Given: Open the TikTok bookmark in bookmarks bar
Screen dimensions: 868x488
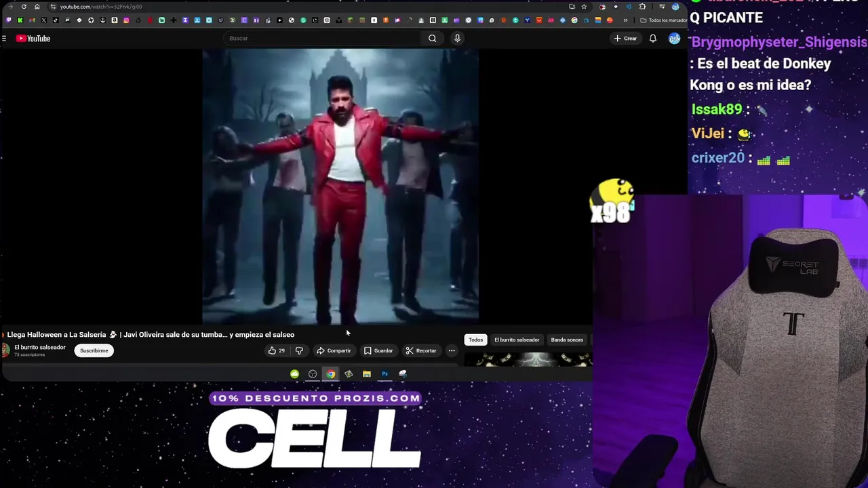Looking at the screenshot, I should click(x=56, y=20).
